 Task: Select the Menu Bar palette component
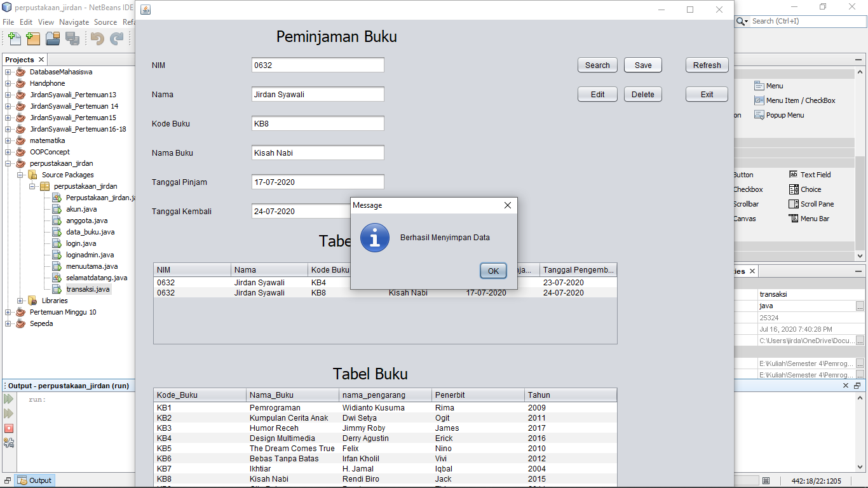816,218
